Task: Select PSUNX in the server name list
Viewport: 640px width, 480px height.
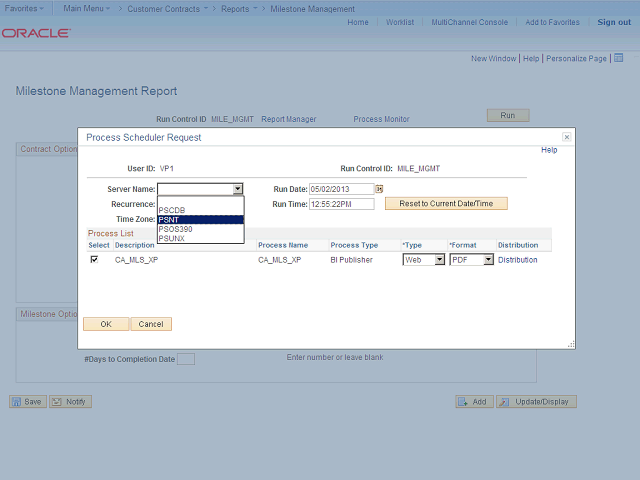Action: [x=200, y=238]
